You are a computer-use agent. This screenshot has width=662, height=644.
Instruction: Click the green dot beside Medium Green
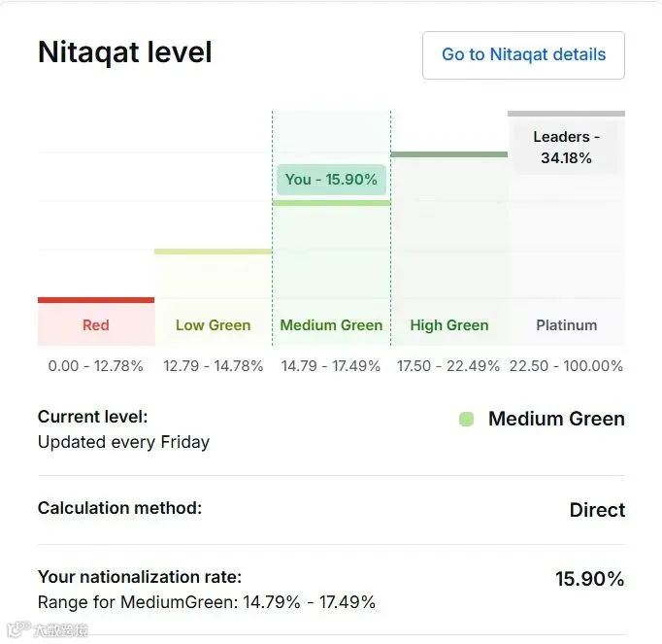pos(467,420)
